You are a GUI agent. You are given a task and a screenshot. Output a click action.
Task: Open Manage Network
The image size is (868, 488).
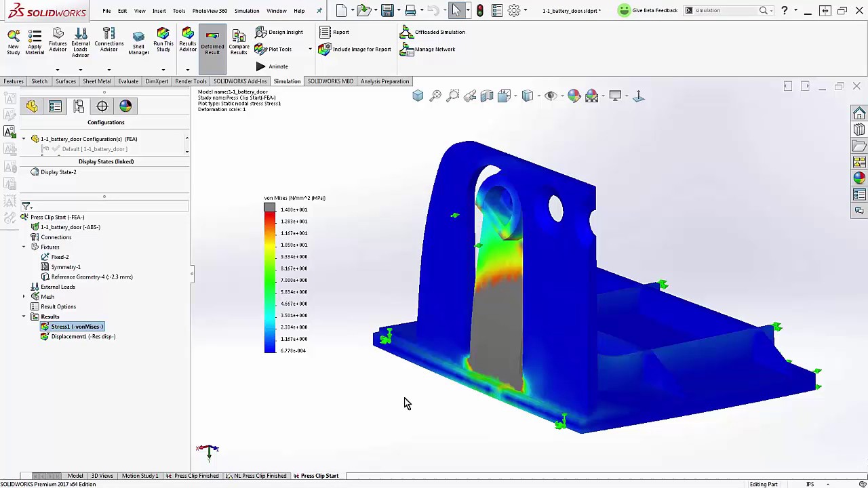(428, 49)
